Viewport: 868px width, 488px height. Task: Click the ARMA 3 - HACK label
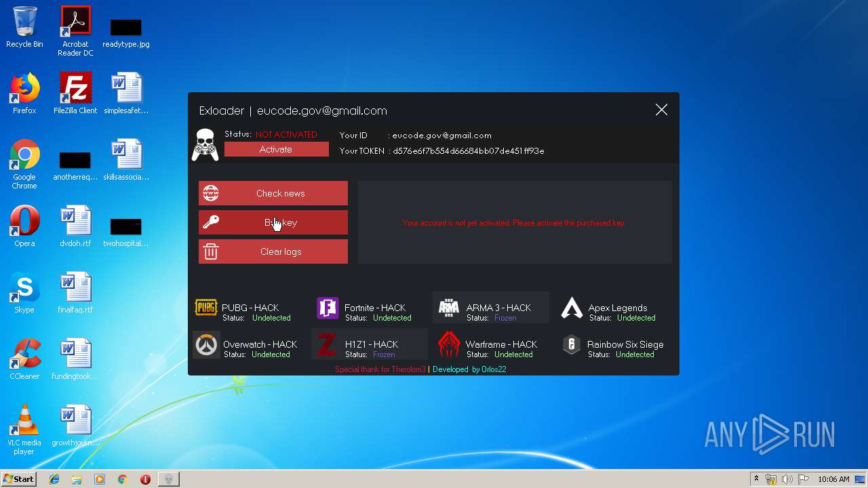pos(498,308)
